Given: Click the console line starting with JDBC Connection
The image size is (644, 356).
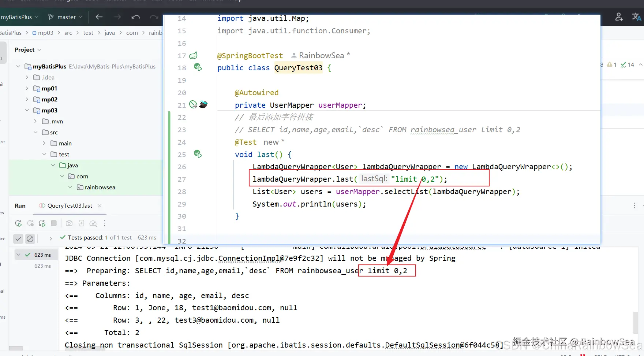Looking at the screenshot, I should tap(260, 258).
